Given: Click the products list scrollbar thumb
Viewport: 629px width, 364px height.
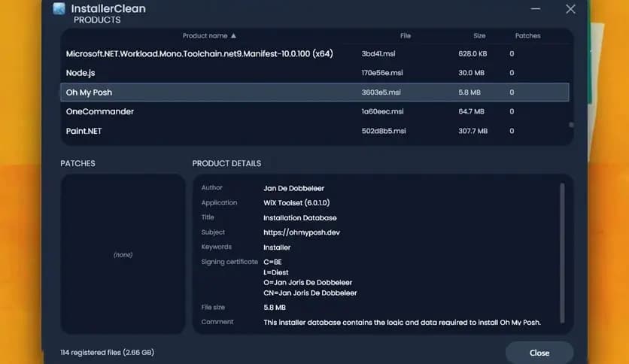Looking at the screenshot, I should (x=571, y=125).
